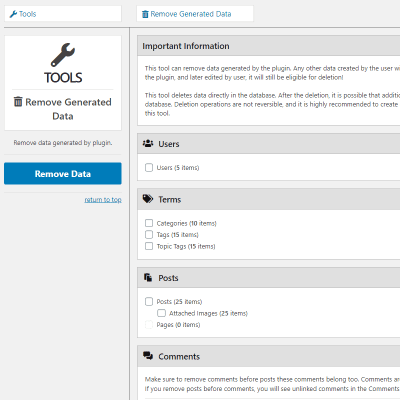Image resolution: width=400 pixels, height=400 pixels.
Task: Check the Users (5 items) checkbox
Action: [x=149, y=167]
